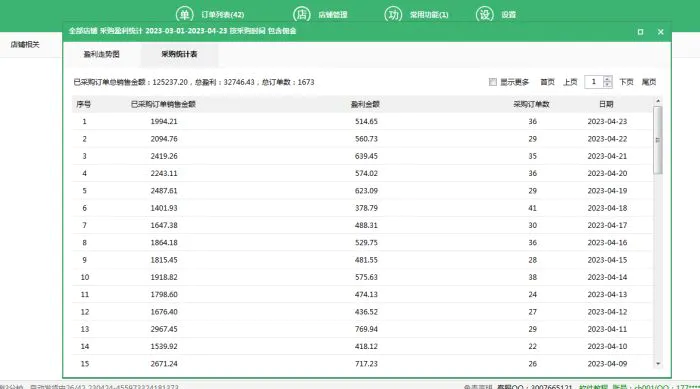700x389 pixels.
Task: Select profit cell 769.94
Action: tap(367, 329)
